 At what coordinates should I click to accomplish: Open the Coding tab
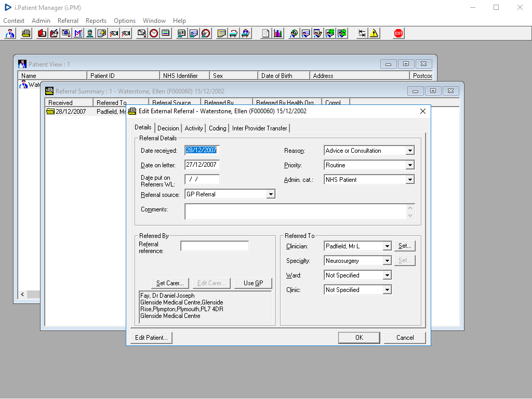click(x=218, y=128)
